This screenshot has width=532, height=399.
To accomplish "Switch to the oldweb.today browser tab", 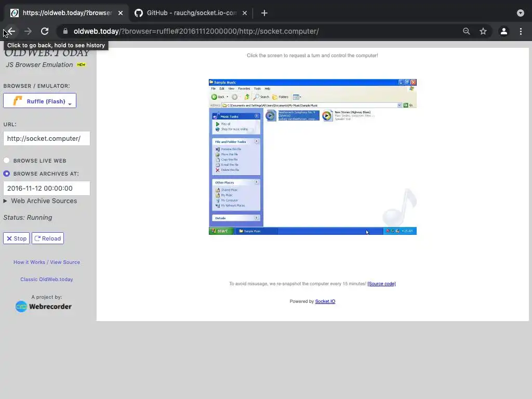I will tap(66, 13).
